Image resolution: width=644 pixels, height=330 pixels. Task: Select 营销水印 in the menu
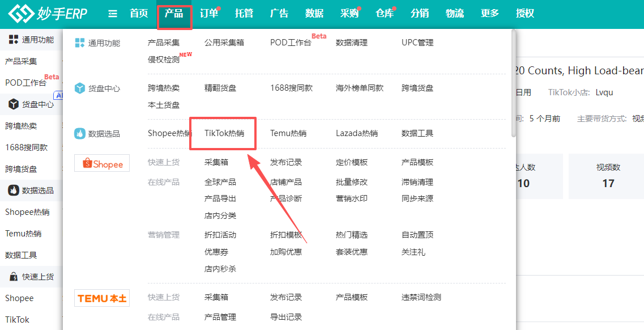pos(352,198)
